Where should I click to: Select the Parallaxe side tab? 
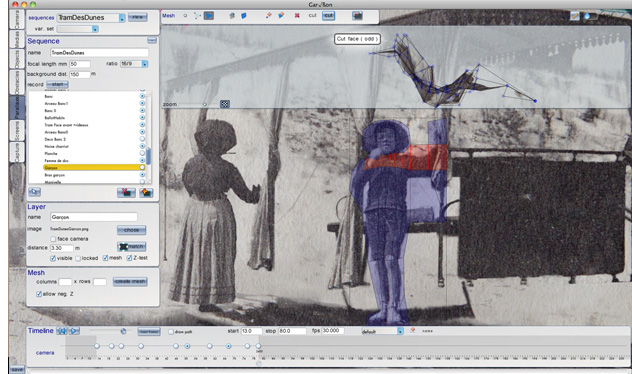[x=17, y=108]
